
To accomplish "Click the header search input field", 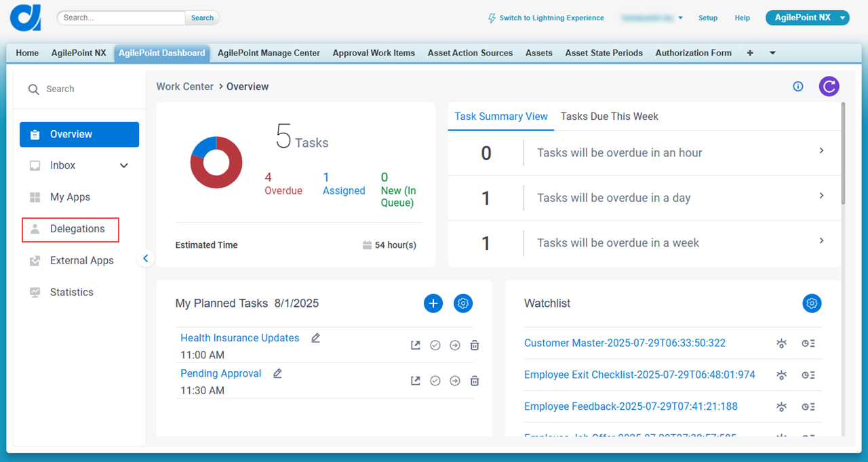I will tap(121, 18).
